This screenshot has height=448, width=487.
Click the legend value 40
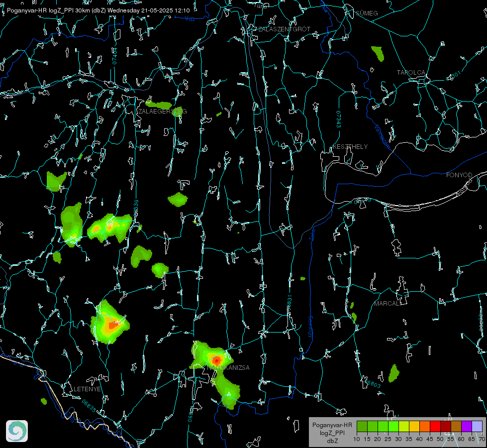[419, 439]
